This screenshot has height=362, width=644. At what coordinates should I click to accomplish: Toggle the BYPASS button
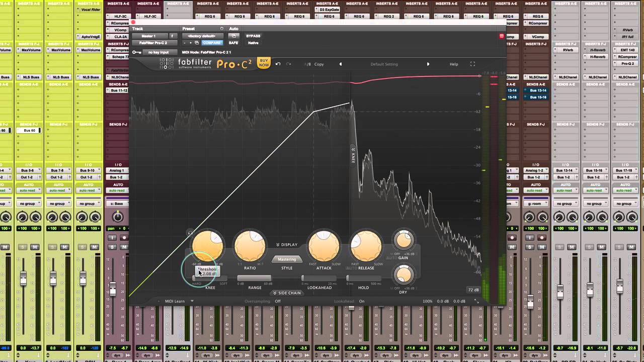(253, 36)
